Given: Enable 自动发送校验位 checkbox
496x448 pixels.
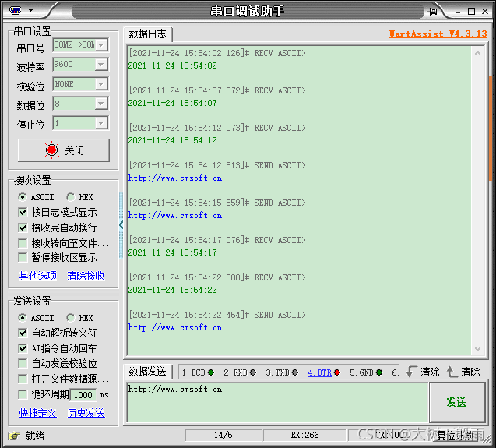Looking at the screenshot, I should 23,363.
